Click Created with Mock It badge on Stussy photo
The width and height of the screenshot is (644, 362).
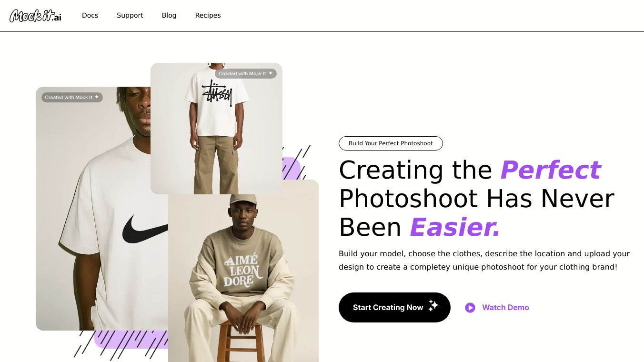[x=246, y=73]
